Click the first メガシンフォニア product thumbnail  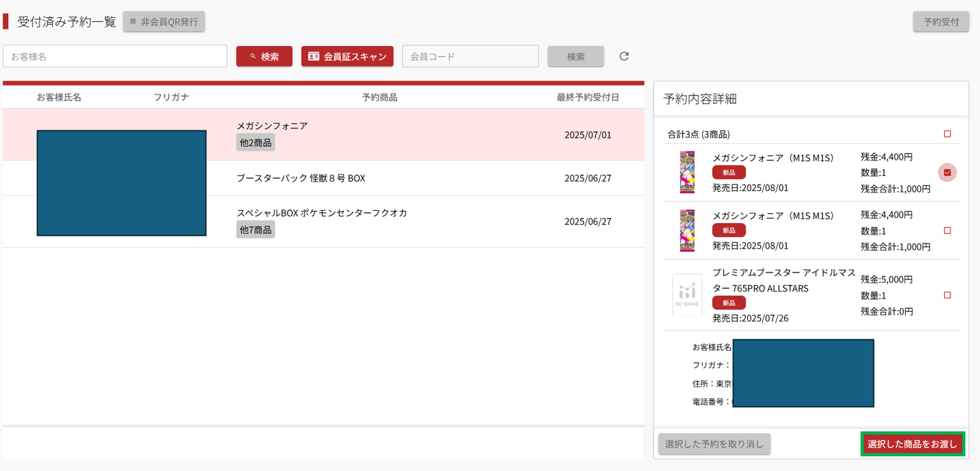point(687,173)
